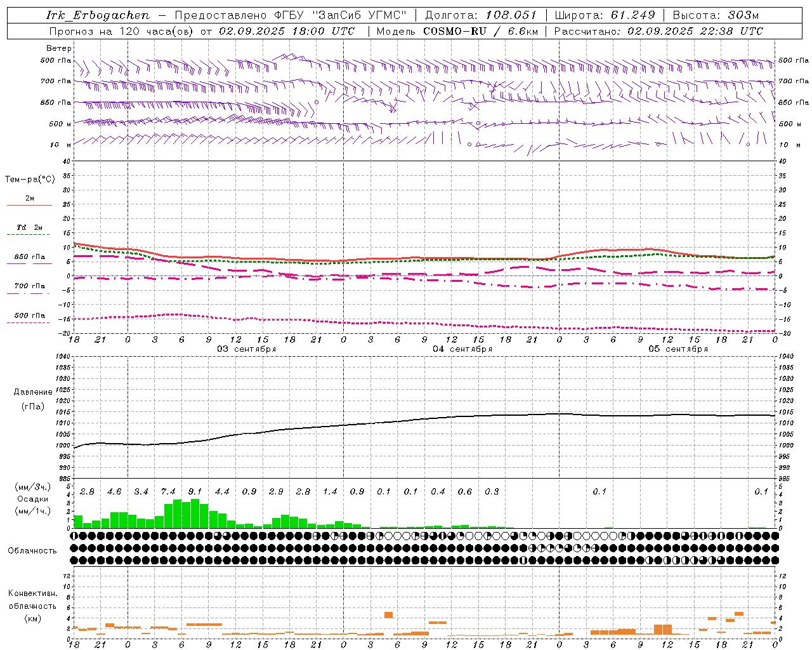Click the 'Высота: 303м' elevation value

click(x=716, y=15)
